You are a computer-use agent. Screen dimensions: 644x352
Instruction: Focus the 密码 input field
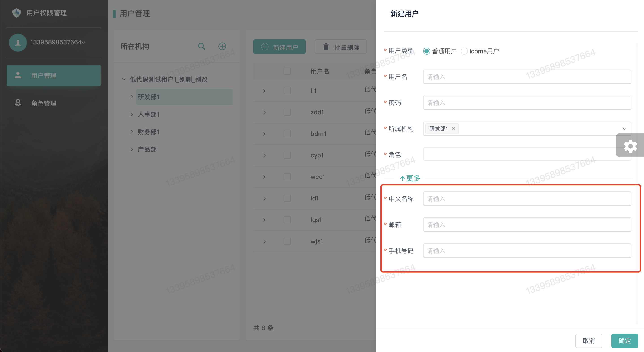coord(527,102)
